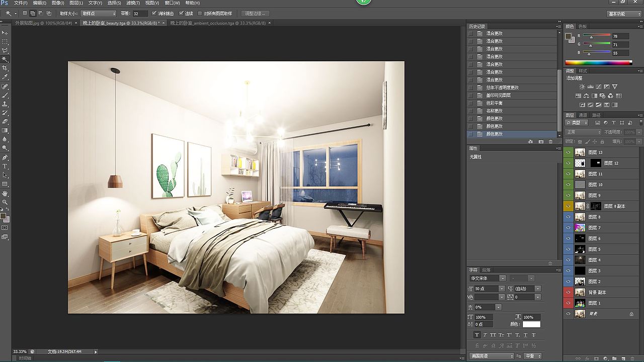Delete the current history state
Viewport: 644px width, 362px height.
[550, 142]
